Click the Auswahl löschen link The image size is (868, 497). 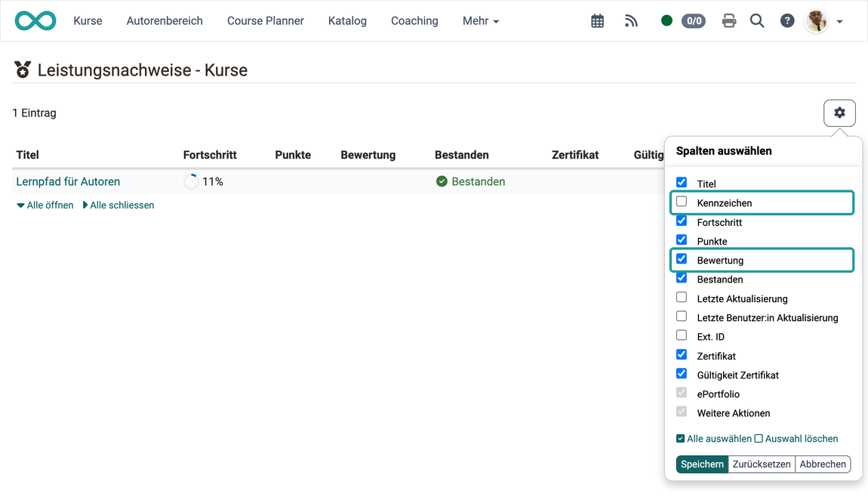(796, 439)
